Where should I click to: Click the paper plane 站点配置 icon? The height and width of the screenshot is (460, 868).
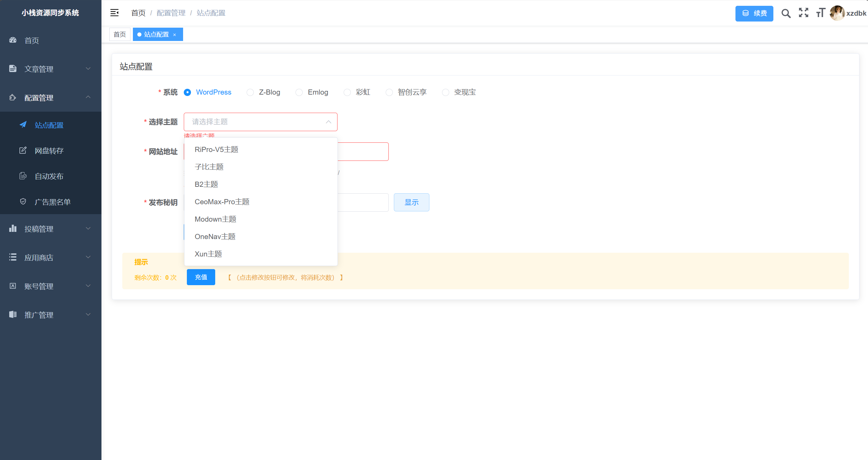pyautogui.click(x=23, y=125)
